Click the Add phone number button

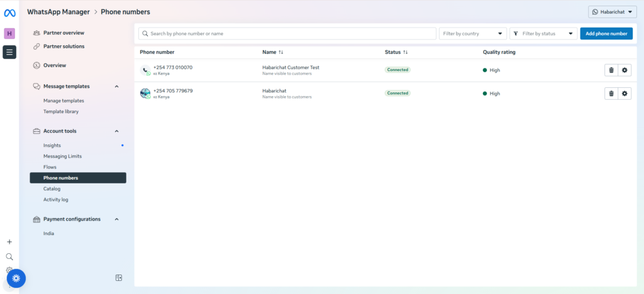pyautogui.click(x=606, y=33)
